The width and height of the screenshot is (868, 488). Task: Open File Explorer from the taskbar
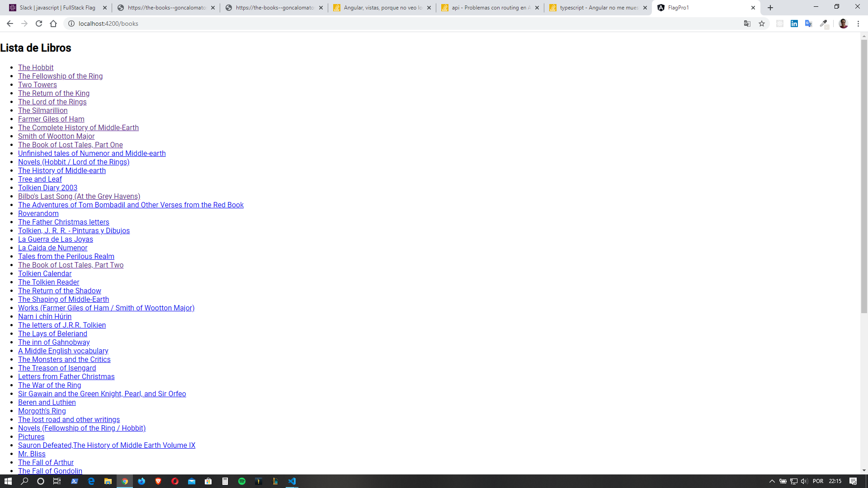tap(108, 481)
